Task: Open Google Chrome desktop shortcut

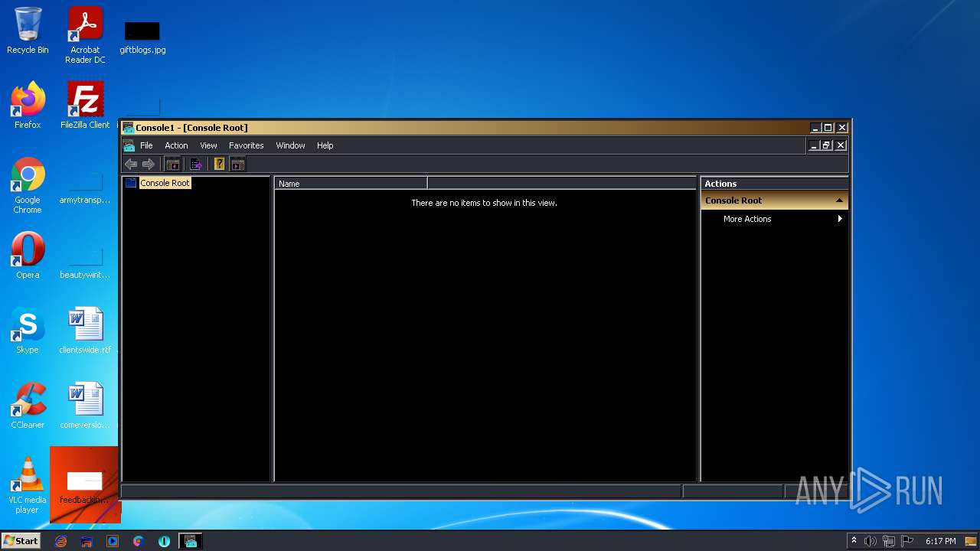Action: tap(28, 185)
